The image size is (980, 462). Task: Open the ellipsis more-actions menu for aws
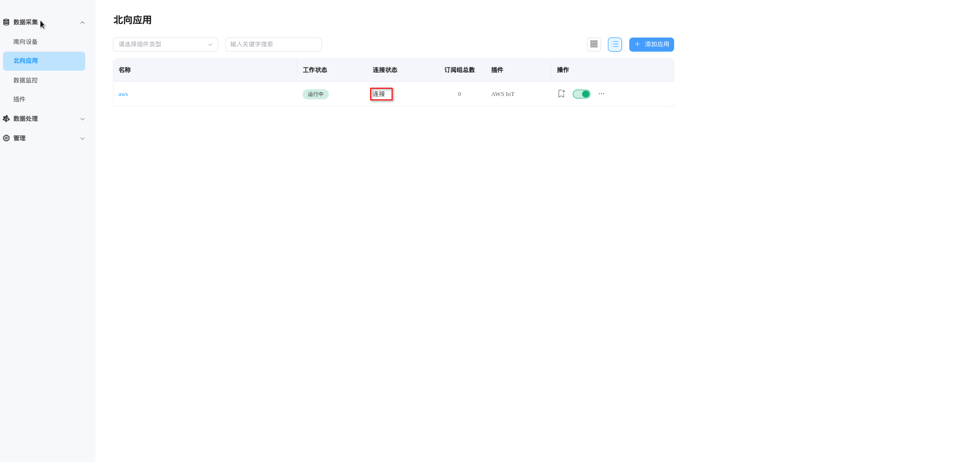[601, 94]
